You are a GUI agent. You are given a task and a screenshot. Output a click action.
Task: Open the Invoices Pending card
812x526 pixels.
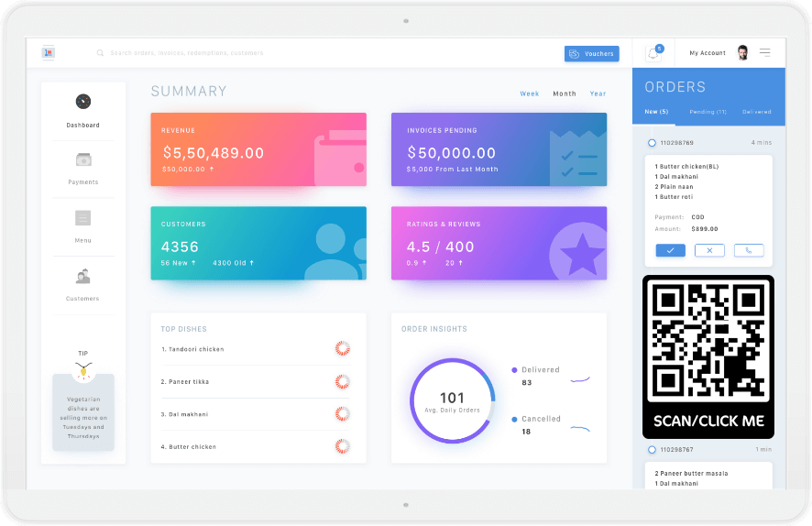pos(499,149)
